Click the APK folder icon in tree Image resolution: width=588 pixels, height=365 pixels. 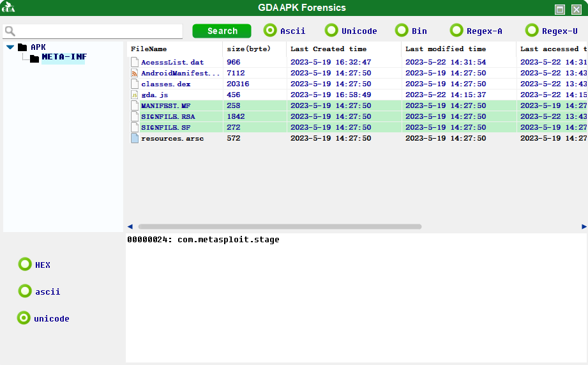point(22,47)
